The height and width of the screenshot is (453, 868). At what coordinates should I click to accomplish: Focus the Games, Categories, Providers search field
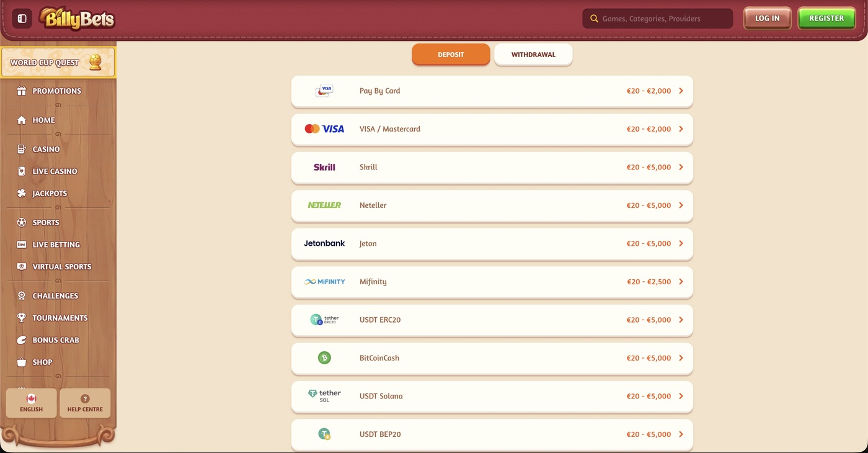pyautogui.click(x=658, y=19)
